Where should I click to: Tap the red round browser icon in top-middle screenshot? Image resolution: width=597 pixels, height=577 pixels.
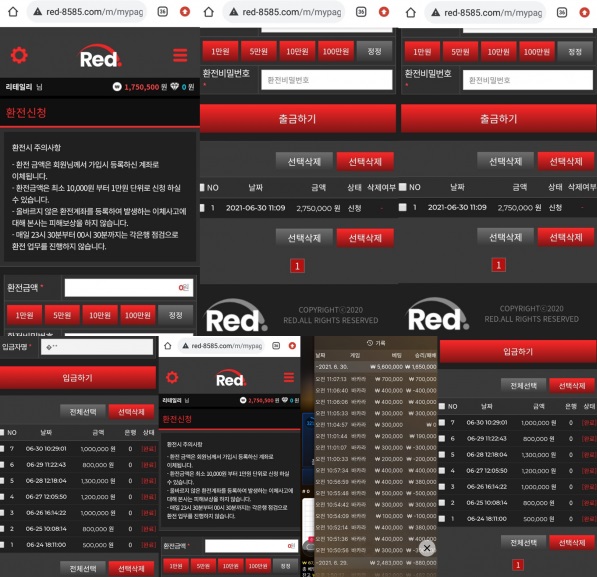point(384,12)
